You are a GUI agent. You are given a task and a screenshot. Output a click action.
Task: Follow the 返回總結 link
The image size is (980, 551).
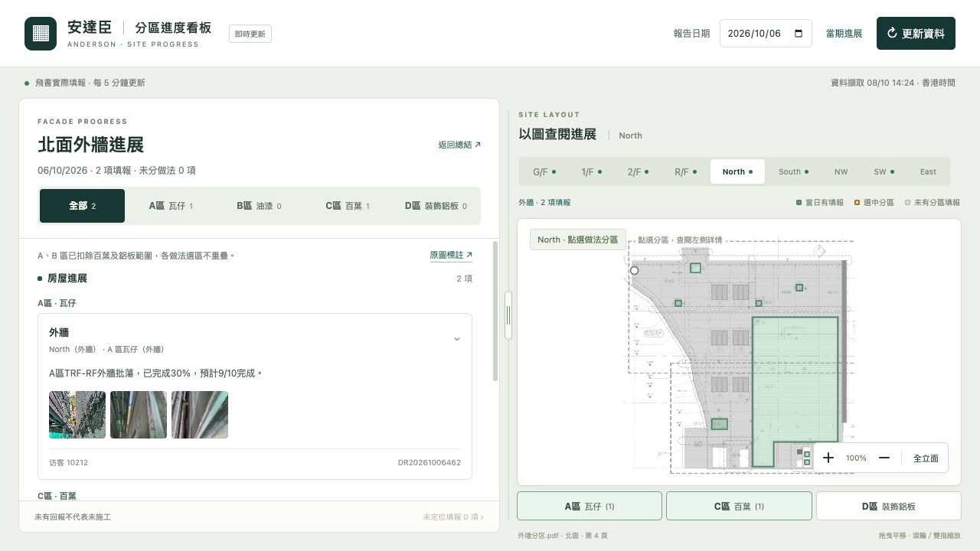point(459,145)
